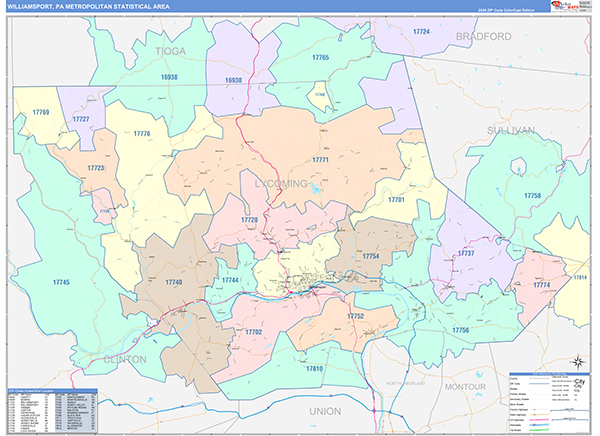Screen dimensions: 600x436
Task: Click the large City symbol in legend
Action: (x=580, y=382)
